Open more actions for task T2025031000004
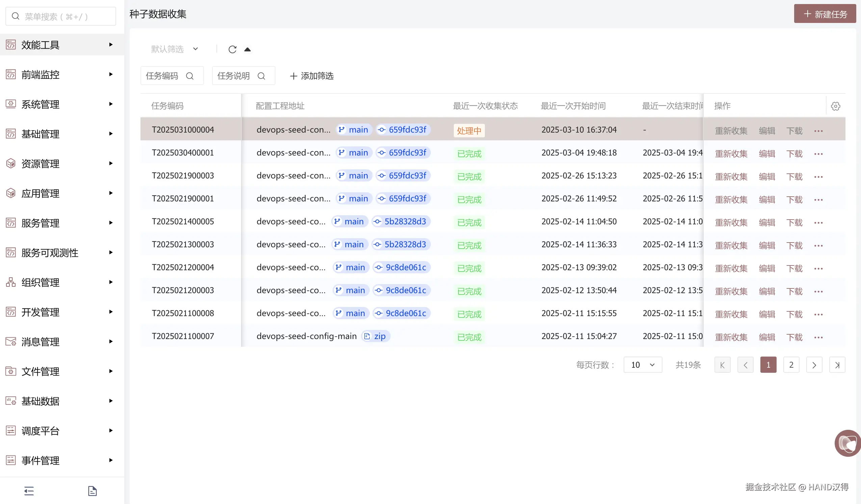This screenshot has height=504, width=861. 818,131
